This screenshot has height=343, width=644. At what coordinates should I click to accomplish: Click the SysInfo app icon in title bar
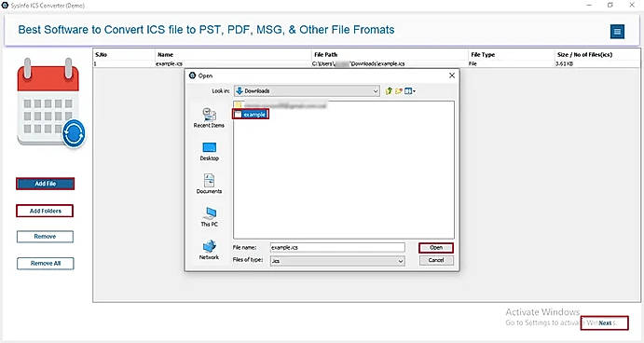5,6
